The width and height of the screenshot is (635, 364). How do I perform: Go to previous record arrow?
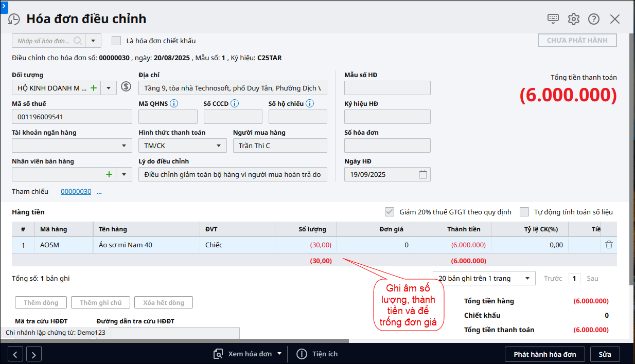point(15,354)
